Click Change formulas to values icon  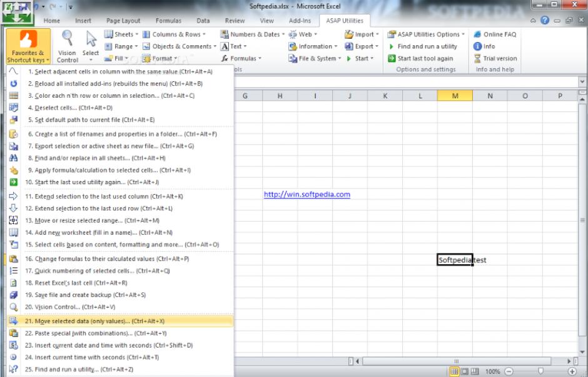14,259
